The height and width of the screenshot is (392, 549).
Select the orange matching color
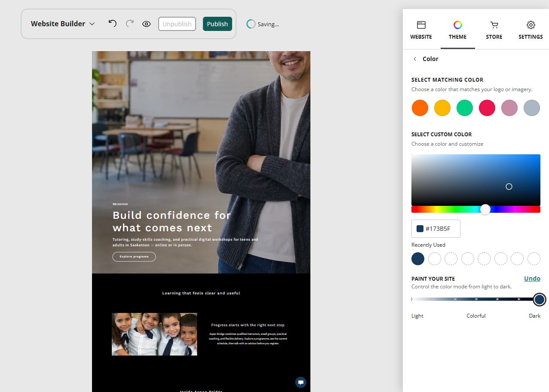point(420,108)
